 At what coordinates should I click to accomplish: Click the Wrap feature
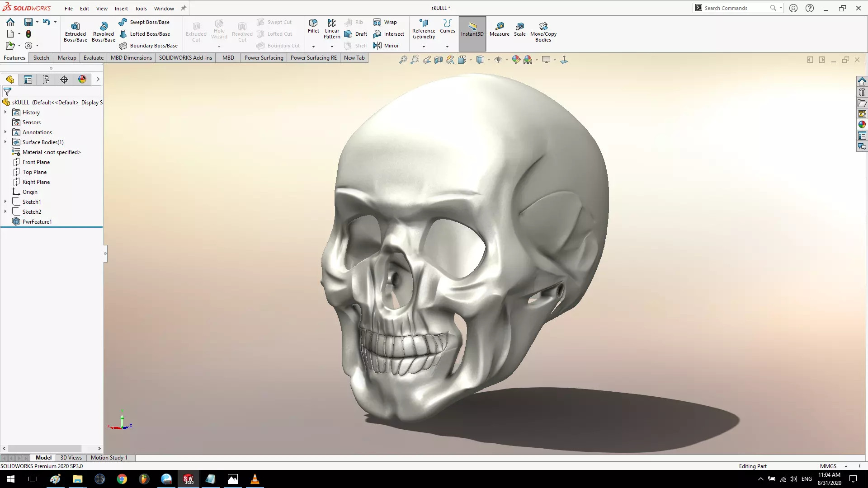point(385,22)
